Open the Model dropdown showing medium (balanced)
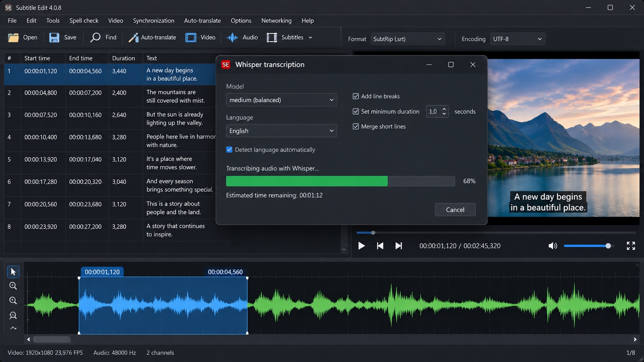The height and width of the screenshot is (362, 644). [282, 100]
